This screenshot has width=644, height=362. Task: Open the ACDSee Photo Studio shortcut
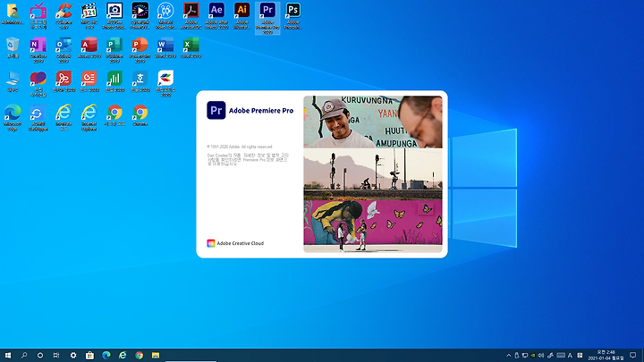pos(114,16)
